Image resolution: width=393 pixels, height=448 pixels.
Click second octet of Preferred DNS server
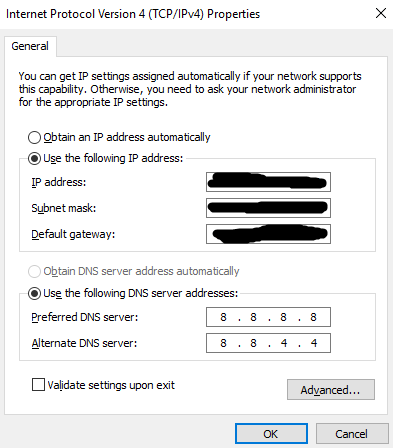253,317
